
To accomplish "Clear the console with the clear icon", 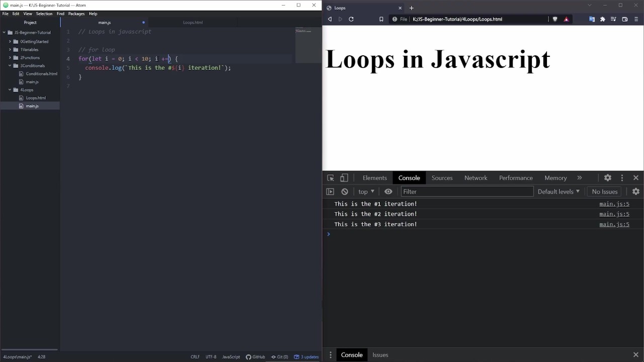I will (x=345, y=192).
